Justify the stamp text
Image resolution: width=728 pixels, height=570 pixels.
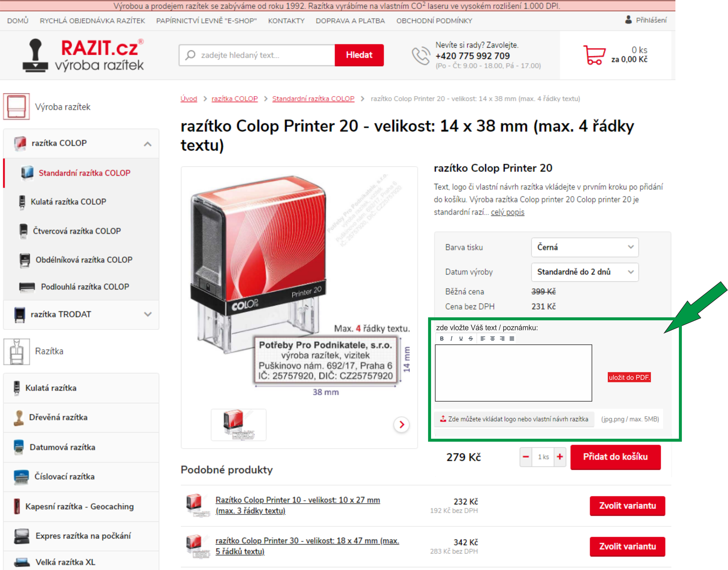(512, 338)
